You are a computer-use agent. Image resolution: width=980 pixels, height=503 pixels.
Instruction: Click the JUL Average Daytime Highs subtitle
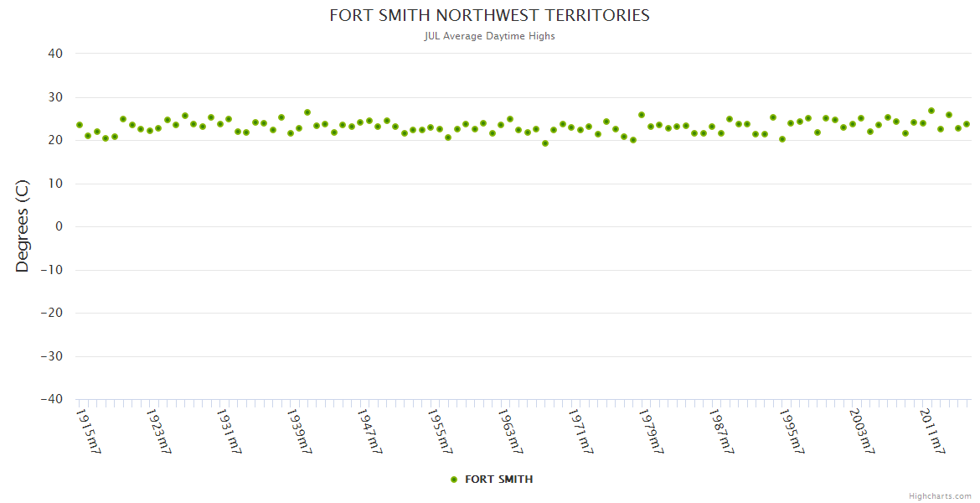coord(489,36)
